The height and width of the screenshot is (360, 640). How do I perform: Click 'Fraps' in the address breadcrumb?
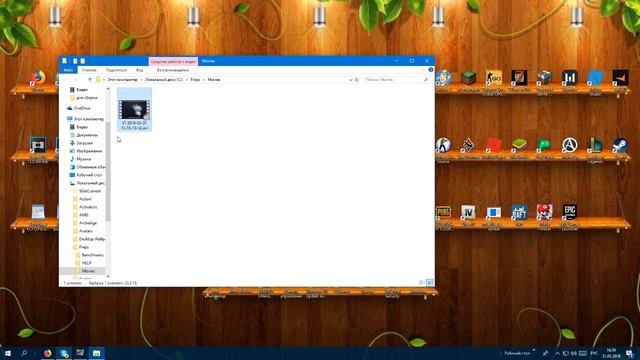point(195,80)
